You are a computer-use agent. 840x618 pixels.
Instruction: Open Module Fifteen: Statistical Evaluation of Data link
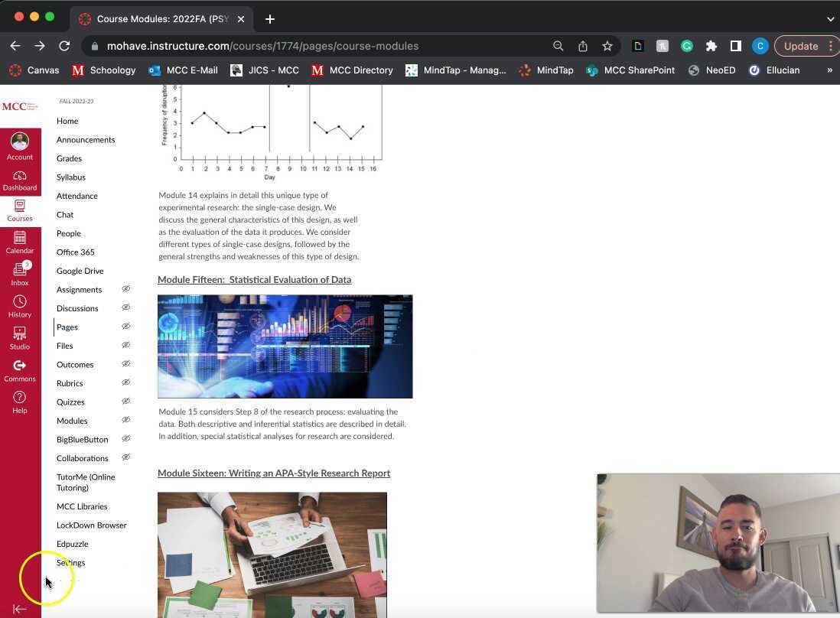click(254, 279)
